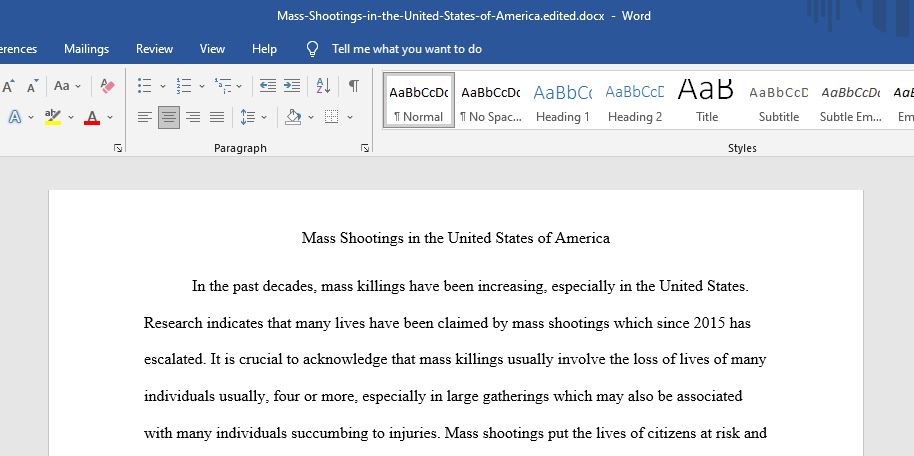Open the Text Effects dropdown arrow
Viewport: 914px width, 456px height.
pyautogui.click(x=33, y=117)
